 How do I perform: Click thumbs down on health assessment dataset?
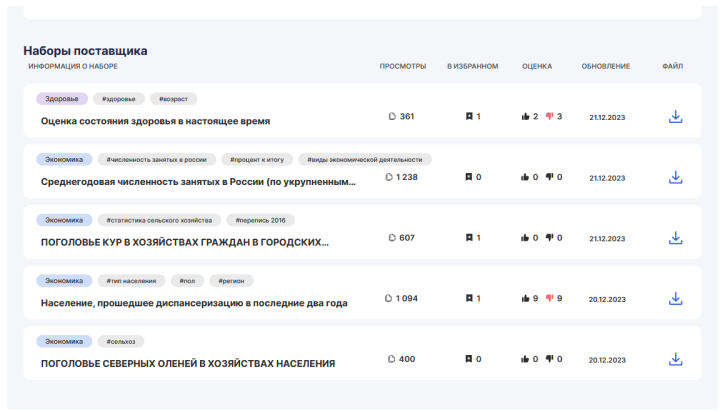(549, 117)
